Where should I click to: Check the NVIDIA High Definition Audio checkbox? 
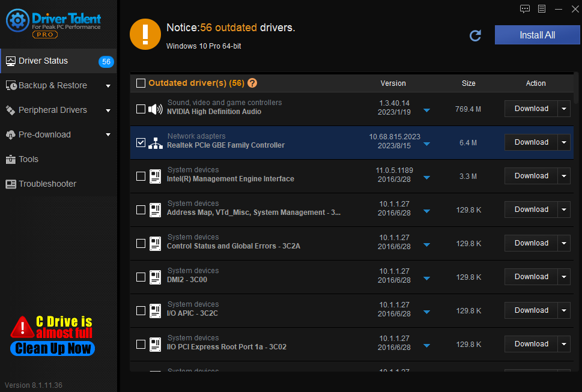point(141,109)
